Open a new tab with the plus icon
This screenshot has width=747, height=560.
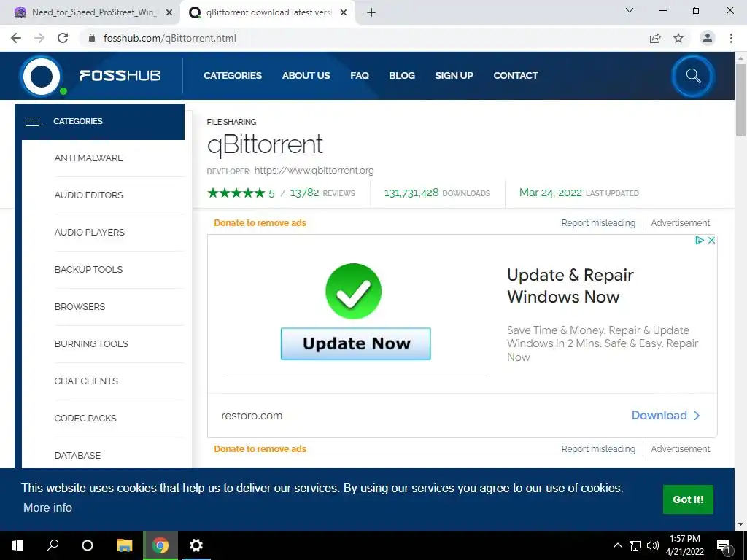371,13
